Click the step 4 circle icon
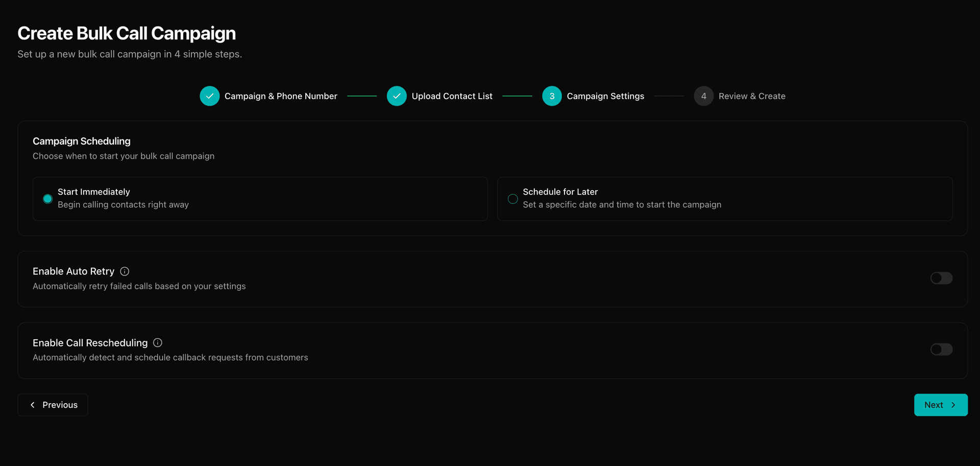Viewport: 980px width, 466px height. click(703, 96)
